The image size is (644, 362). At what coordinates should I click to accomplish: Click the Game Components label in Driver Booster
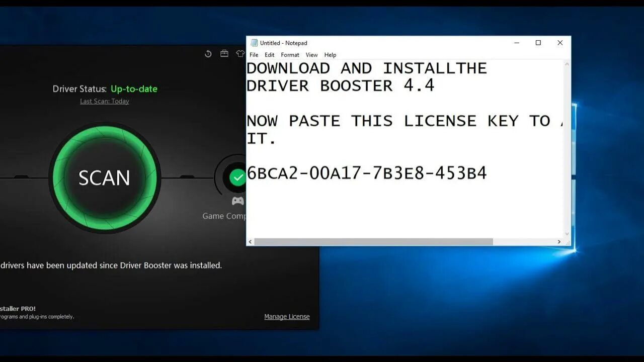[224, 216]
